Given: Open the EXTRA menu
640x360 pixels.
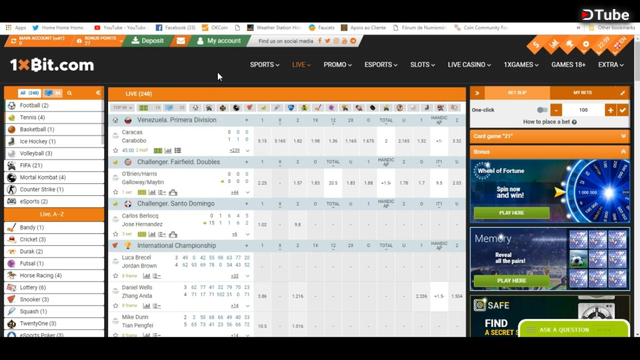Looking at the screenshot, I should point(611,64).
